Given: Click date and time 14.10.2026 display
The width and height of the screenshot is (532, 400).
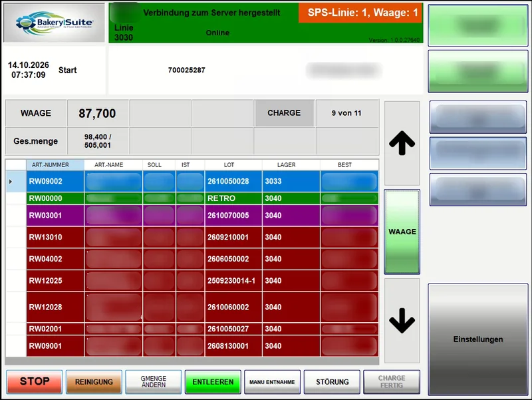Looking at the screenshot, I should pyautogui.click(x=29, y=70).
